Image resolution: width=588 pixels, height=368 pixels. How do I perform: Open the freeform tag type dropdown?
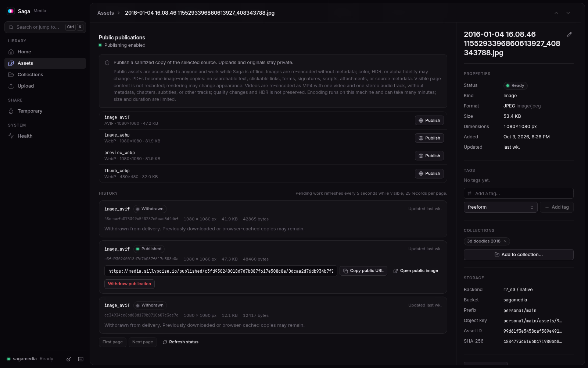[501, 207]
